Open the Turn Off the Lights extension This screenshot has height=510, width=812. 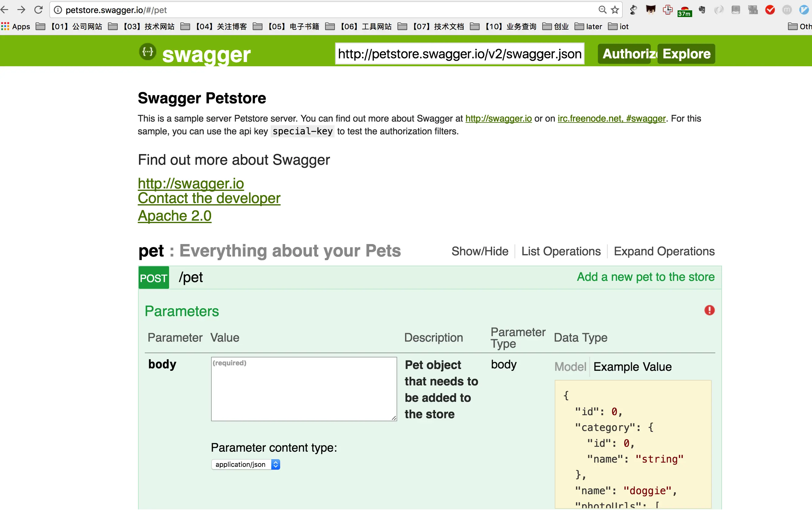[633, 10]
